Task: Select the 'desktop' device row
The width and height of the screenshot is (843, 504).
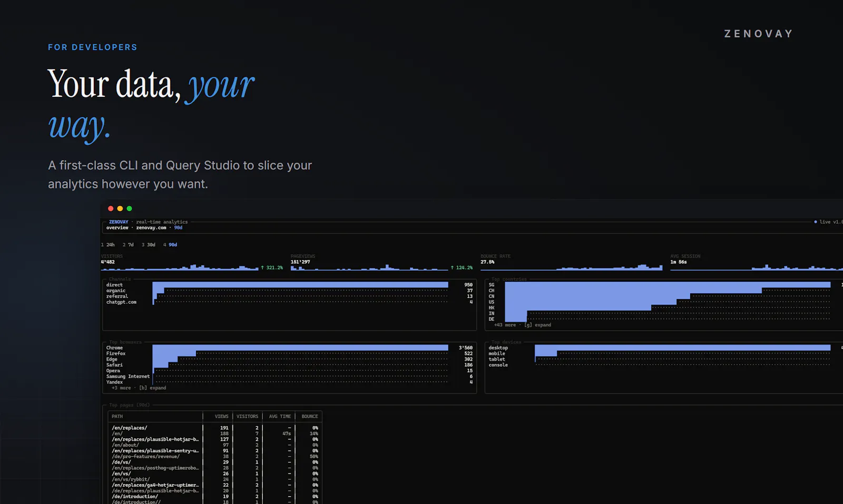Action: pyautogui.click(x=665, y=348)
